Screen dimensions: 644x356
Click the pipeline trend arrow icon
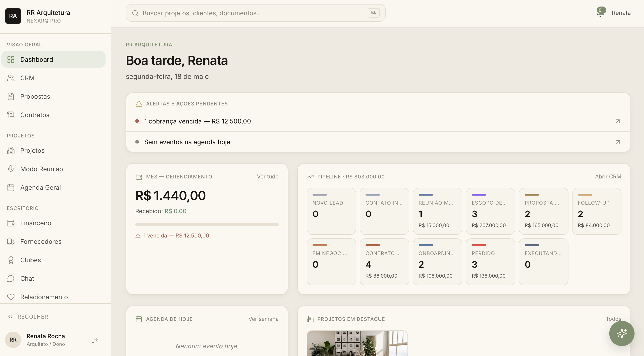[310, 177]
